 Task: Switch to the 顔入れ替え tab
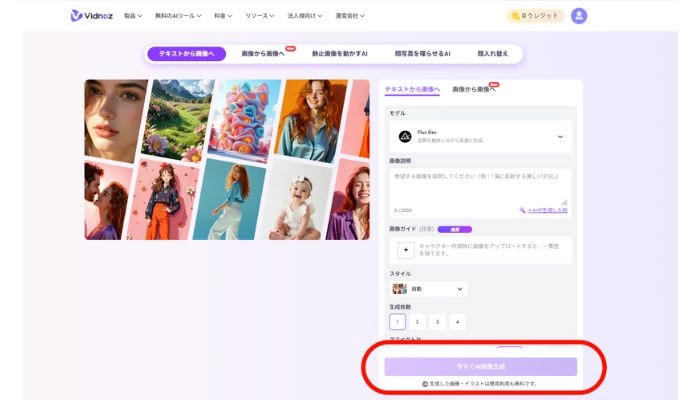491,53
